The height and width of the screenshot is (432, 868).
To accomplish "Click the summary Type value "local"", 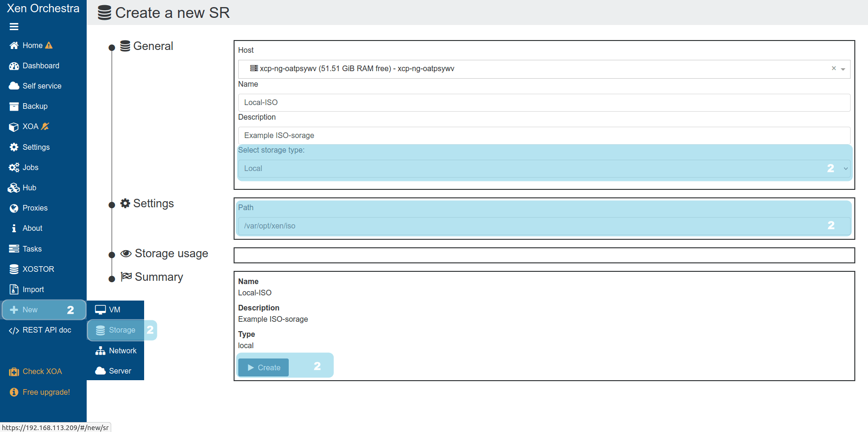I will click(x=246, y=345).
